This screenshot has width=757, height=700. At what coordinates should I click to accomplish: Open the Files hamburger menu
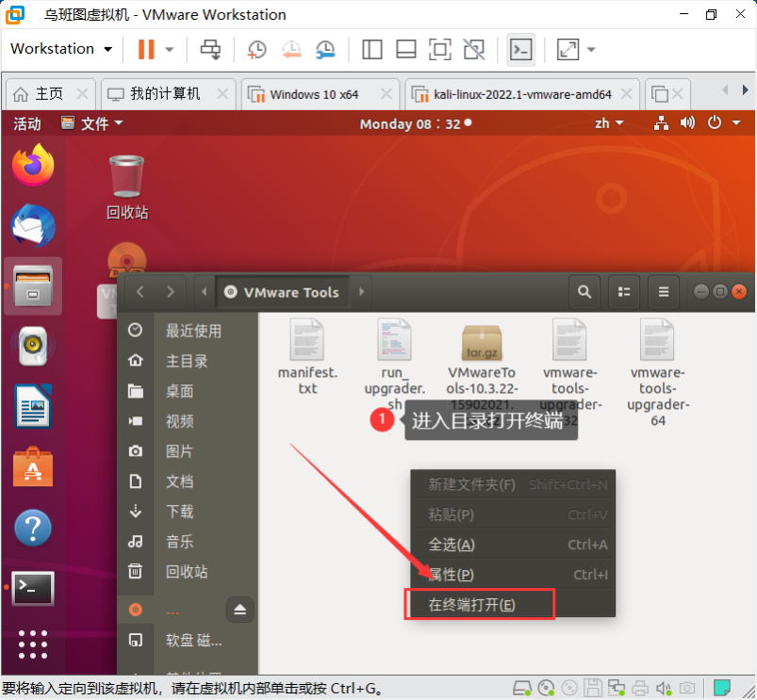coord(664,292)
